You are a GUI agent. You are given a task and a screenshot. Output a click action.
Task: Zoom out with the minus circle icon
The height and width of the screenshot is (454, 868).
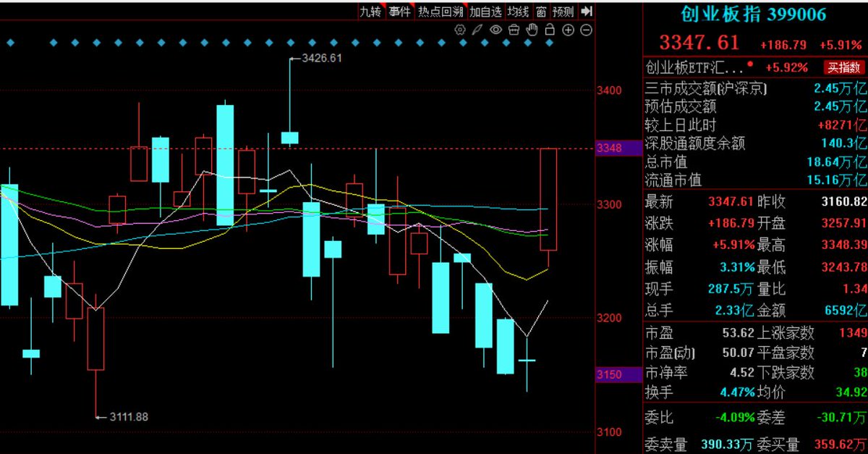(x=586, y=30)
